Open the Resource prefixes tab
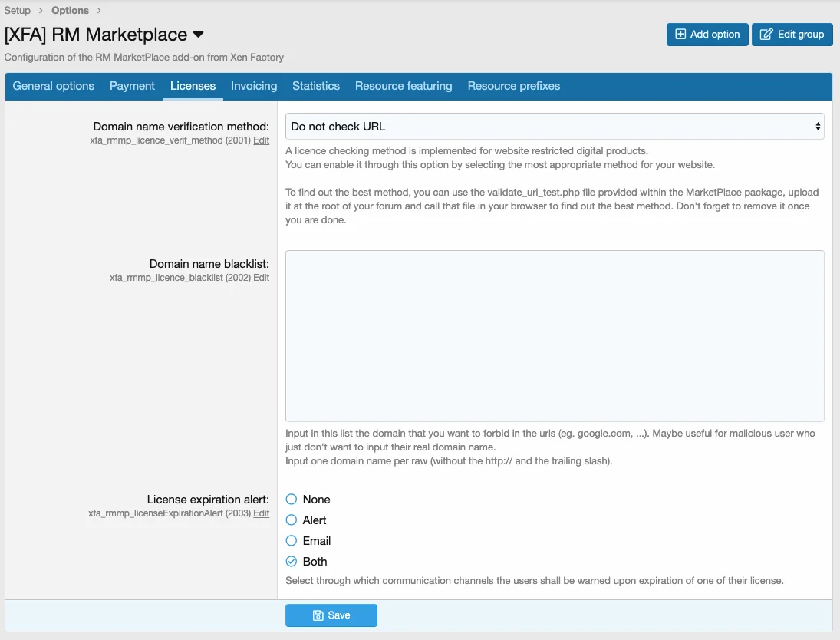This screenshot has width=840, height=640. (x=514, y=86)
